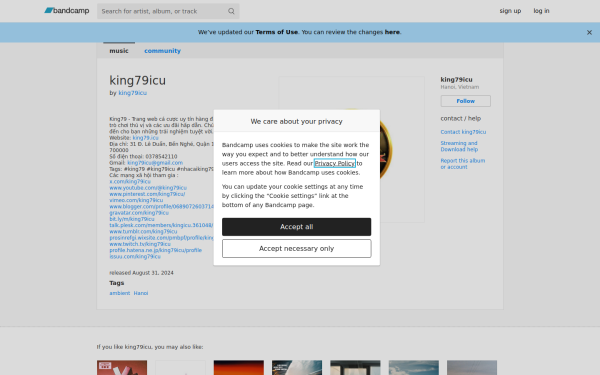
Task: Dismiss the Terms of Use banner
Action: tap(589, 33)
